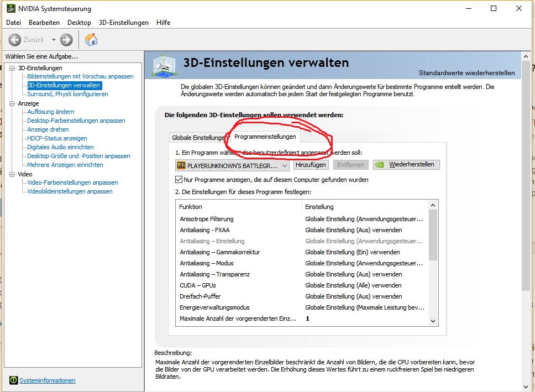Click Energieverwaltungsmodus value 'Maximale Leistung'

tap(364, 307)
